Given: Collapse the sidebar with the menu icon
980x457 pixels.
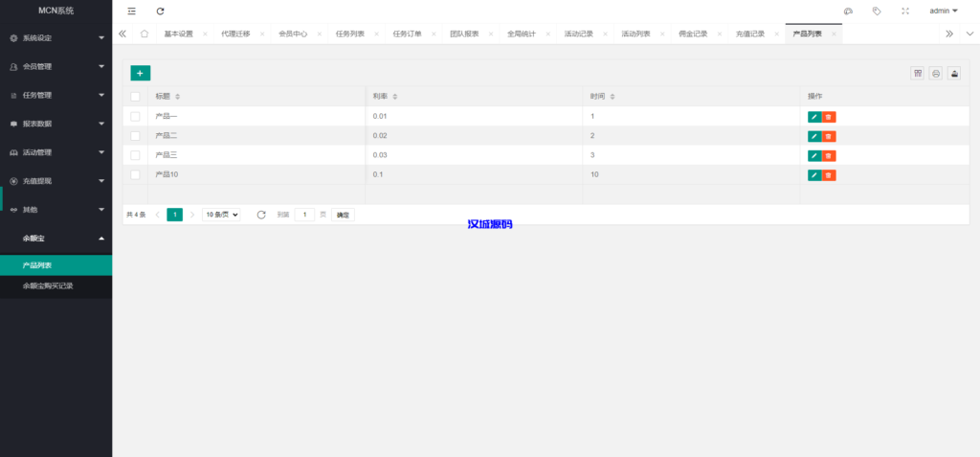Looking at the screenshot, I should click(132, 11).
